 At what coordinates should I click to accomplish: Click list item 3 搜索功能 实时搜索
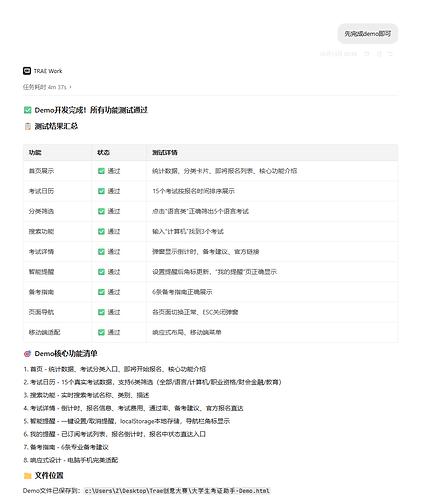[x=86, y=395]
